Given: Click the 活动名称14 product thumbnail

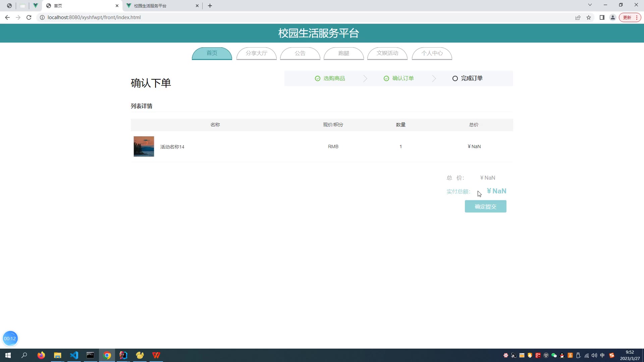Looking at the screenshot, I should 144,146.
